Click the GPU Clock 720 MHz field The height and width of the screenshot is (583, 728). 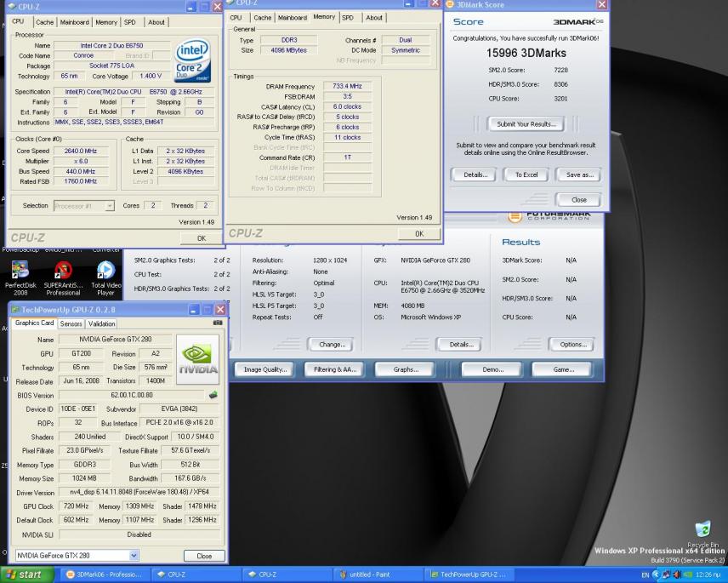pyautogui.click(x=76, y=506)
